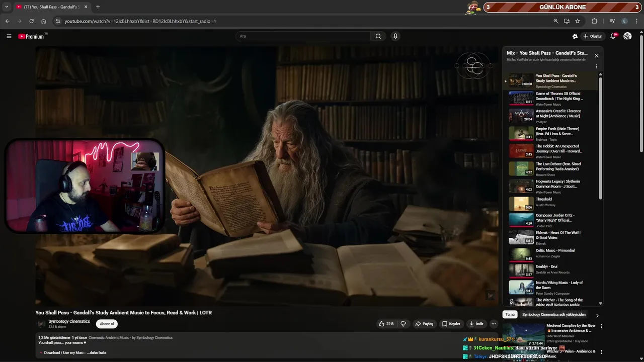Go to the YouTube Premium home logo

(31, 36)
